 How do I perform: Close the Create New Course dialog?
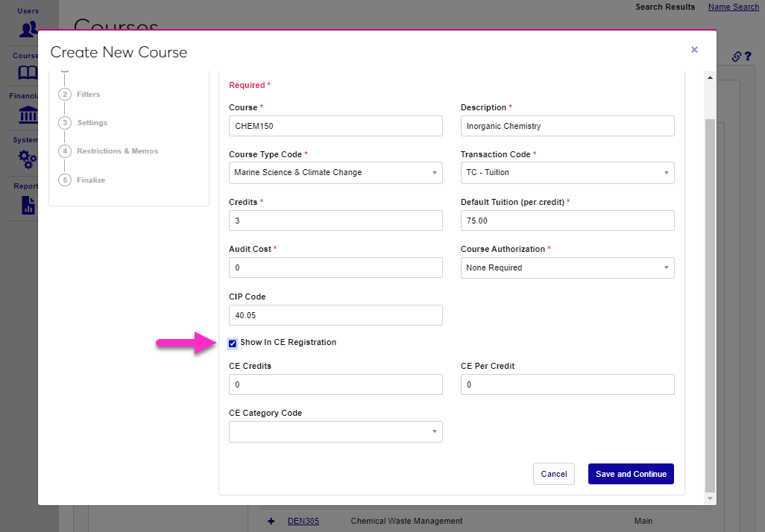694,50
